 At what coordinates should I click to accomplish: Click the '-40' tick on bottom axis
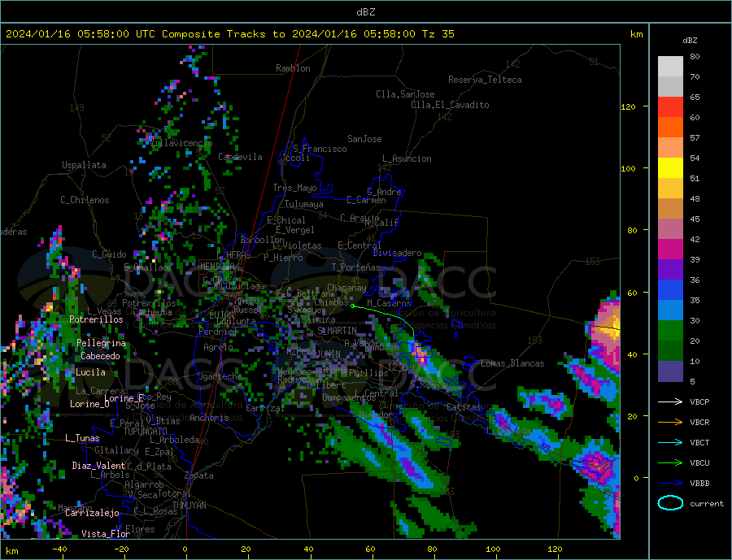point(59,549)
